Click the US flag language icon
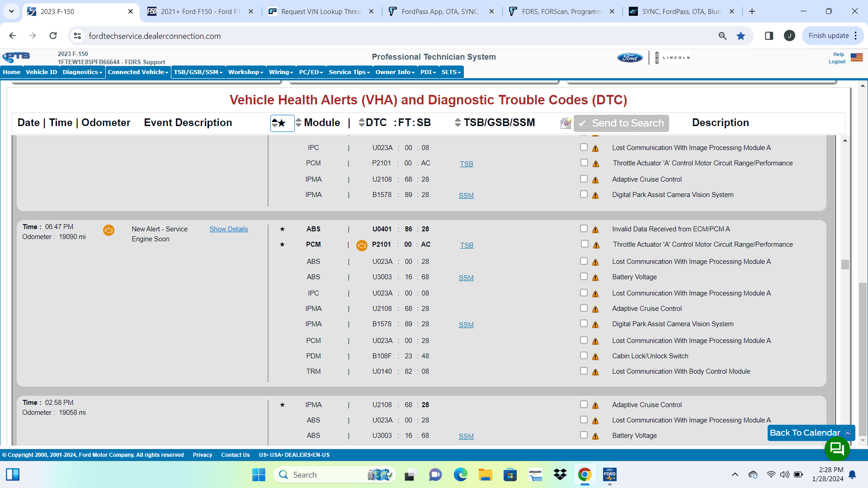The width and height of the screenshot is (868, 488). pos(857,57)
